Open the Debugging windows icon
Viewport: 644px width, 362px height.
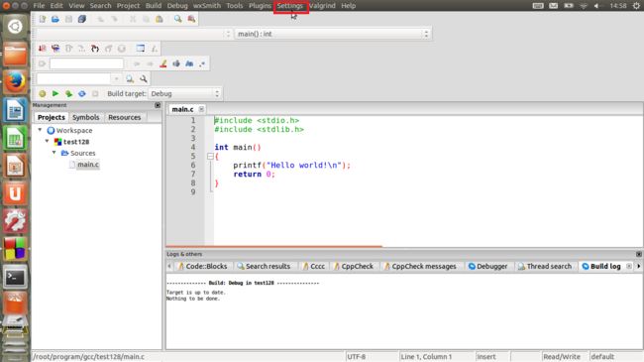[141, 49]
